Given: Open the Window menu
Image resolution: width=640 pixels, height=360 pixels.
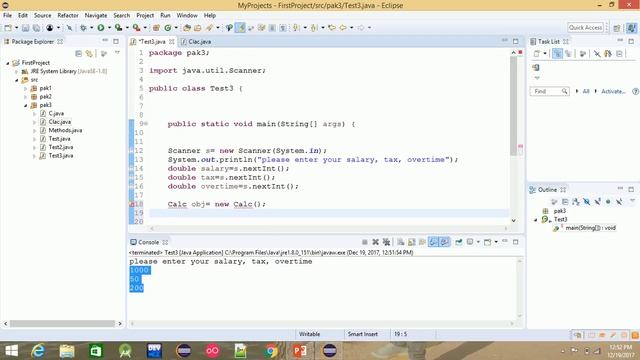Looking at the screenshot, I should (x=187, y=15).
